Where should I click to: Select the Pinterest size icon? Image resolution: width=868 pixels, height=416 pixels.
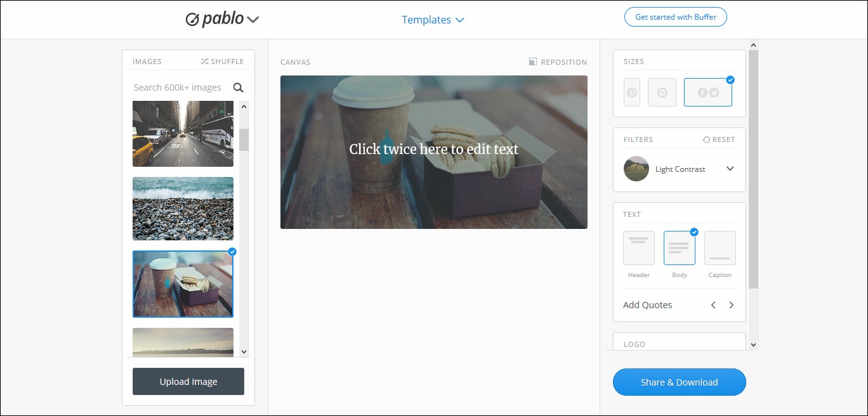632,92
